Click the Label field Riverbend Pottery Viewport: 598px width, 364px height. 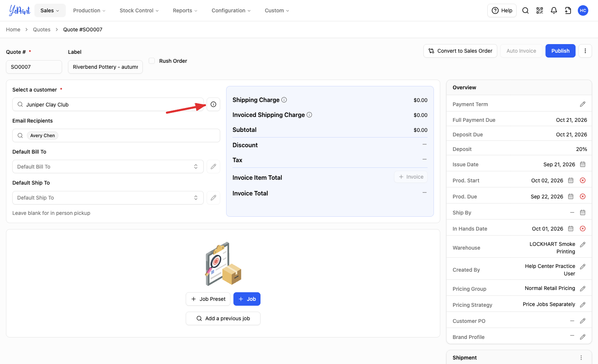pyautogui.click(x=105, y=67)
